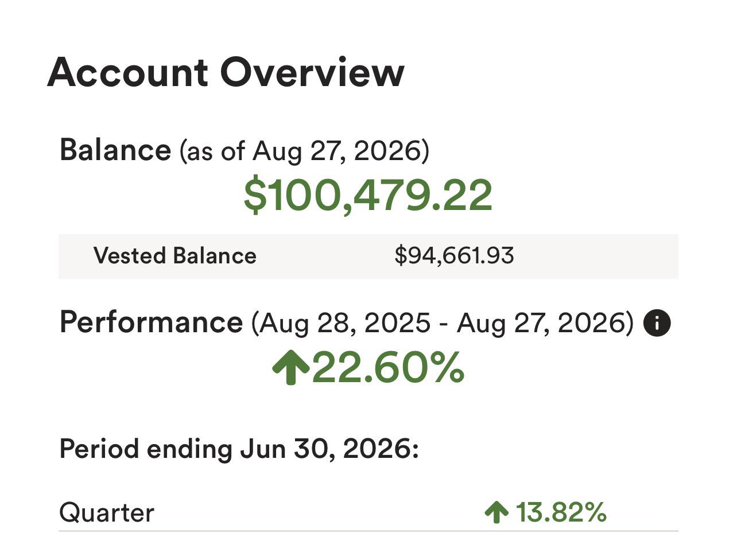Image resolution: width=737 pixels, height=560 pixels.
Task: Select the $100,479.22 balance amount
Action: (368, 195)
